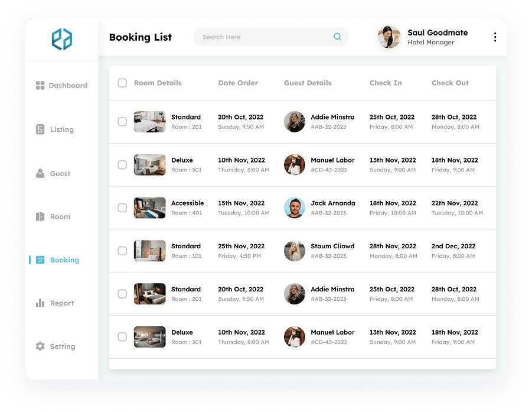Screen dimensions: 532x412
Task: Select the checkbox for Addie Minstra's booking
Action: (x=122, y=121)
